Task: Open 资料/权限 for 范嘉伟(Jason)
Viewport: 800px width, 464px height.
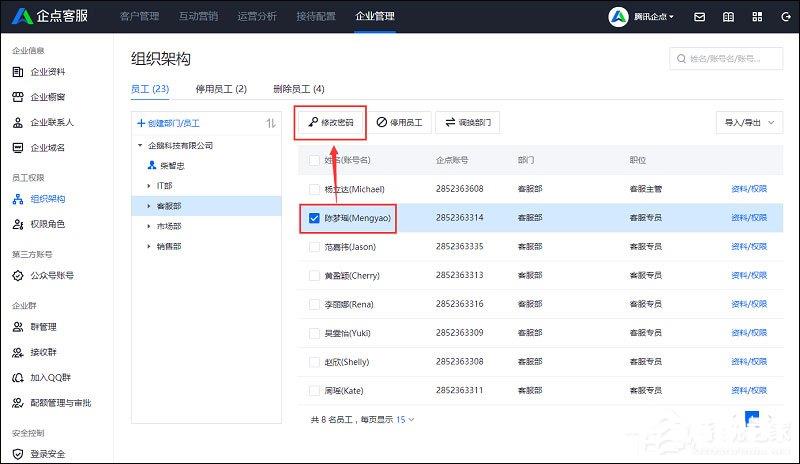Action: 749,247
